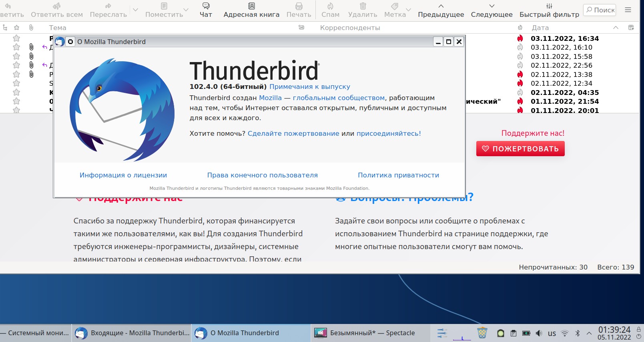Select the message dated 01.11.2022, 21:54
Viewport: 644px width, 342px height.
click(x=565, y=101)
